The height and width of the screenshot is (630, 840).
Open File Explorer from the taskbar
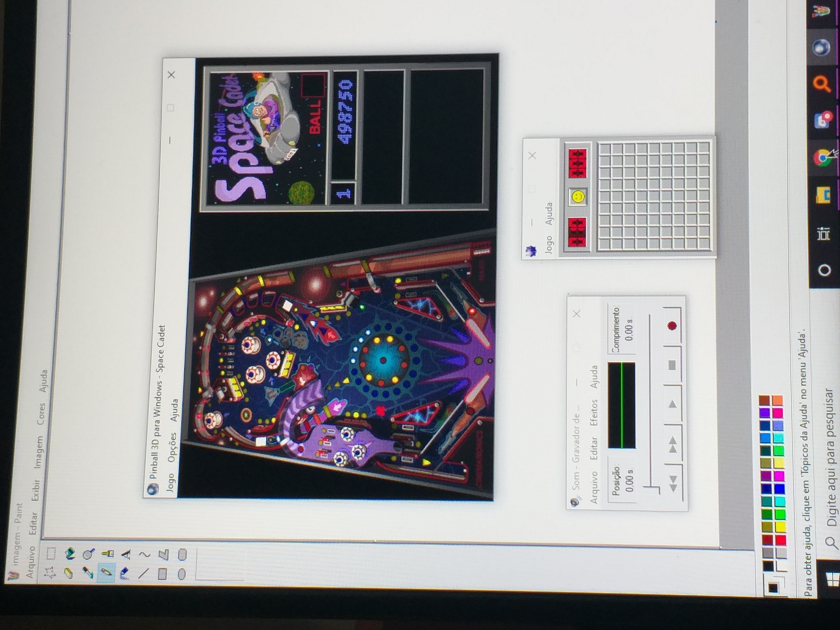tap(823, 195)
